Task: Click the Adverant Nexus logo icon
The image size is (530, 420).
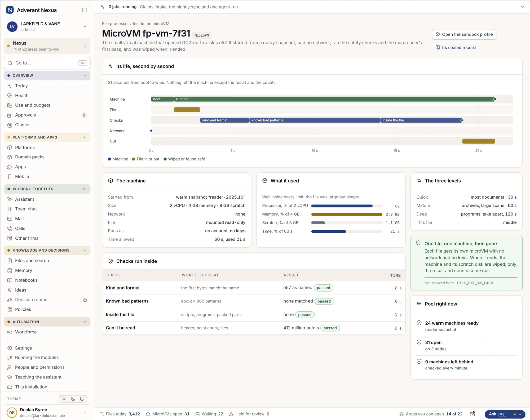Action: click(10, 10)
